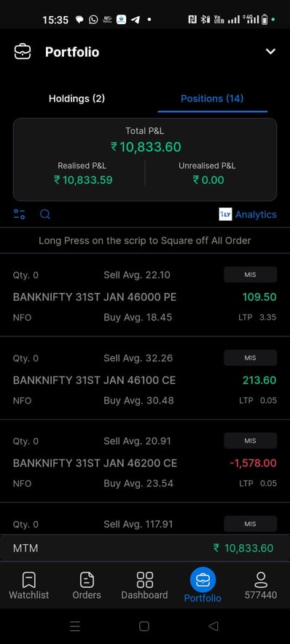Open 1LY Analytics link
This screenshot has height=644, width=290.
248,214
